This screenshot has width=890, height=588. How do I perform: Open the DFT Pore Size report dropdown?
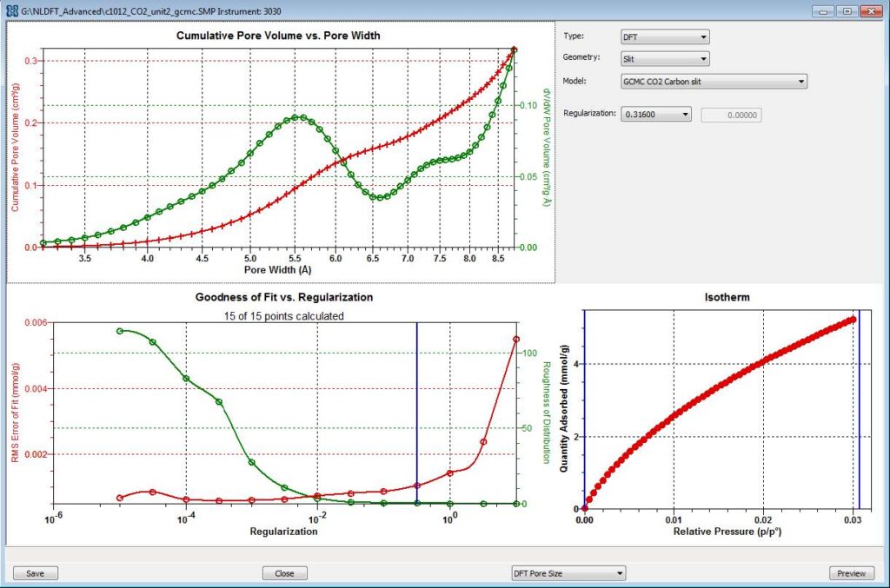(x=568, y=573)
